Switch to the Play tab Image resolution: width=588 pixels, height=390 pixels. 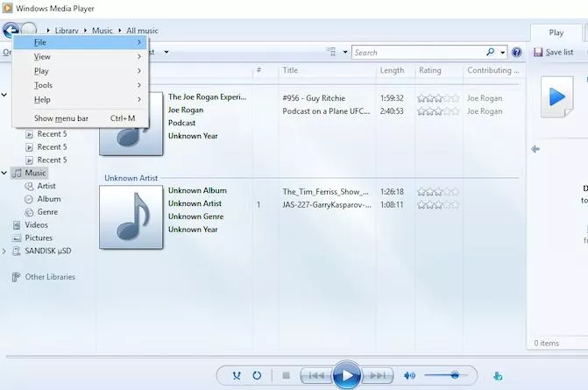pos(556,32)
